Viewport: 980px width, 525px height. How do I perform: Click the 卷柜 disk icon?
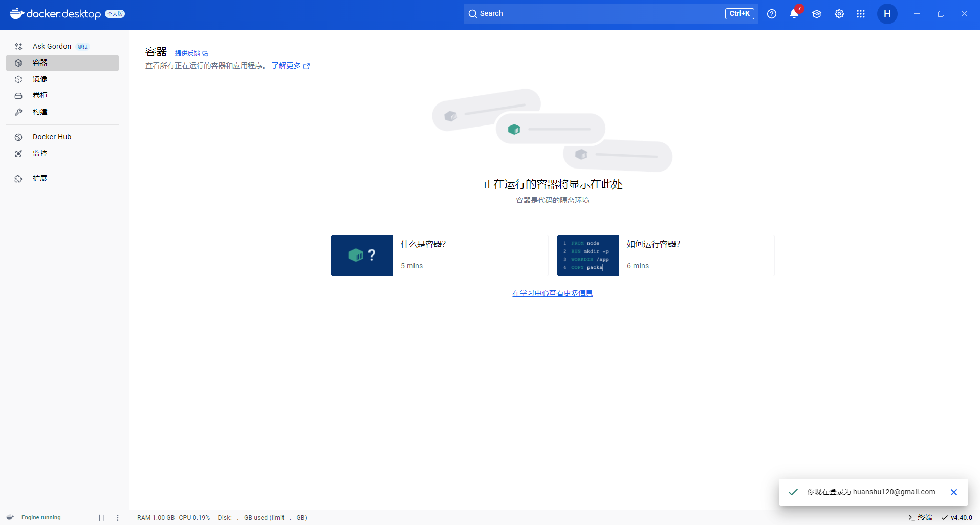point(18,96)
